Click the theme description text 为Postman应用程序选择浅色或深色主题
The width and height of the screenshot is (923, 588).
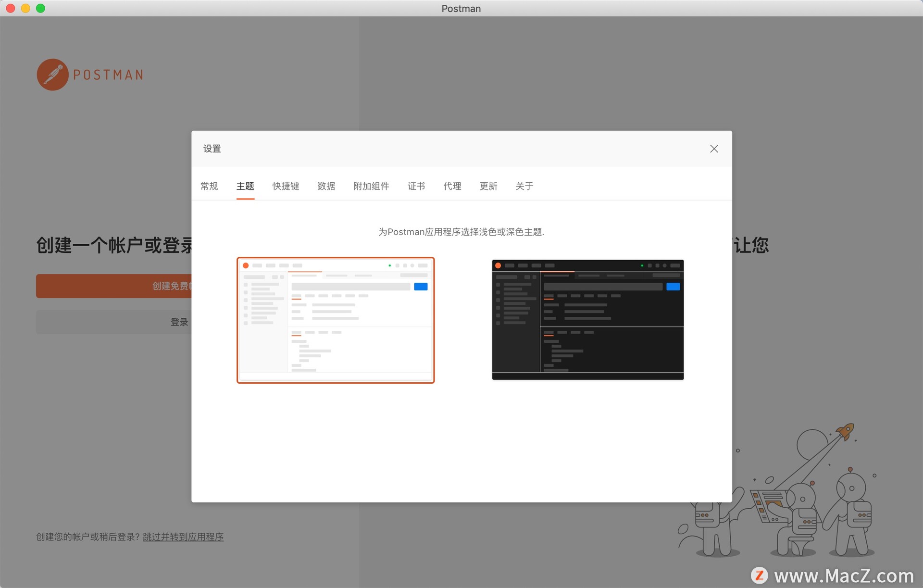[x=461, y=232]
